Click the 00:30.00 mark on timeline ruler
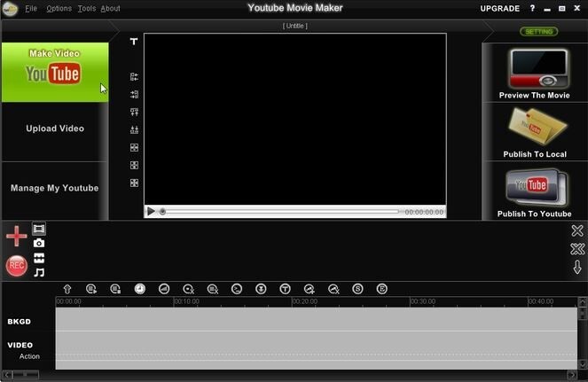Viewport: 588px width, 382px height. click(x=423, y=301)
